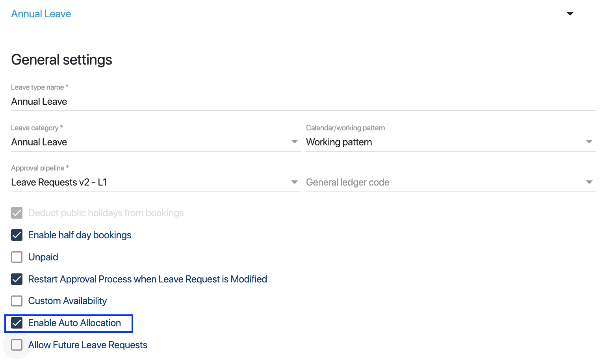Click the Annual Leave header link
The width and height of the screenshot is (605, 364).
(x=41, y=14)
